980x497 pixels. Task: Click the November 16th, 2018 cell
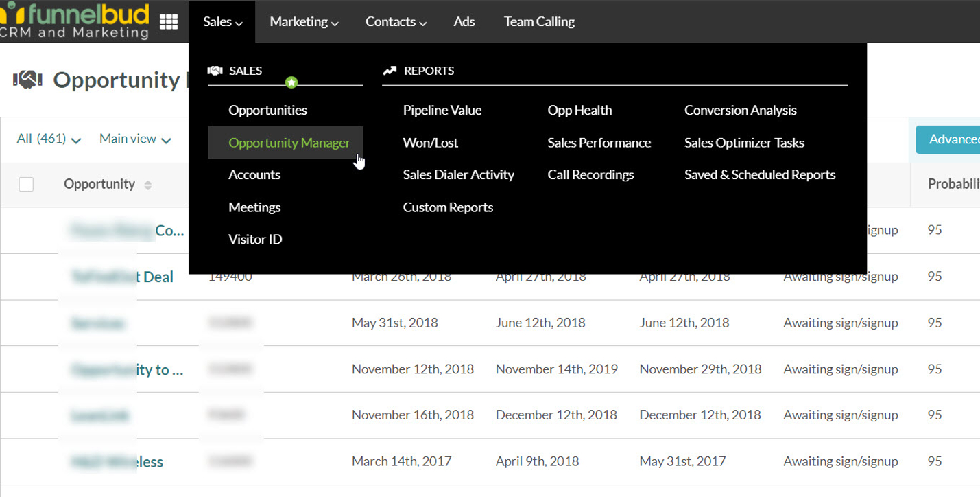[x=412, y=415]
